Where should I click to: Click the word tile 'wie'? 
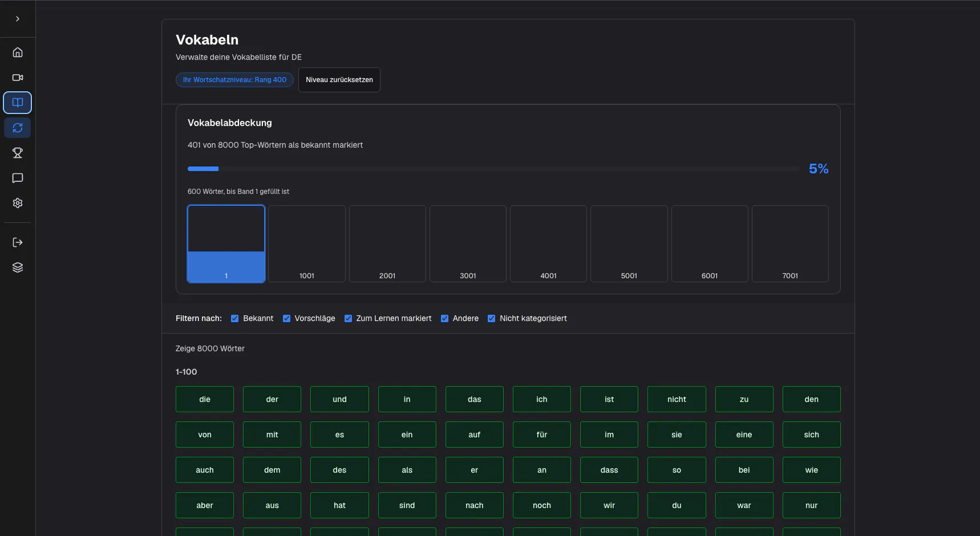coord(812,470)
